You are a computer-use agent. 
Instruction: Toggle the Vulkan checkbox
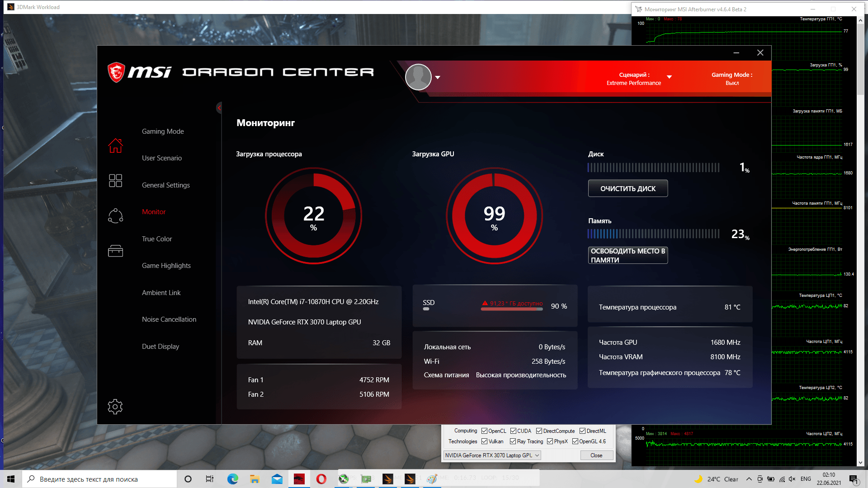tap(484, 441)
